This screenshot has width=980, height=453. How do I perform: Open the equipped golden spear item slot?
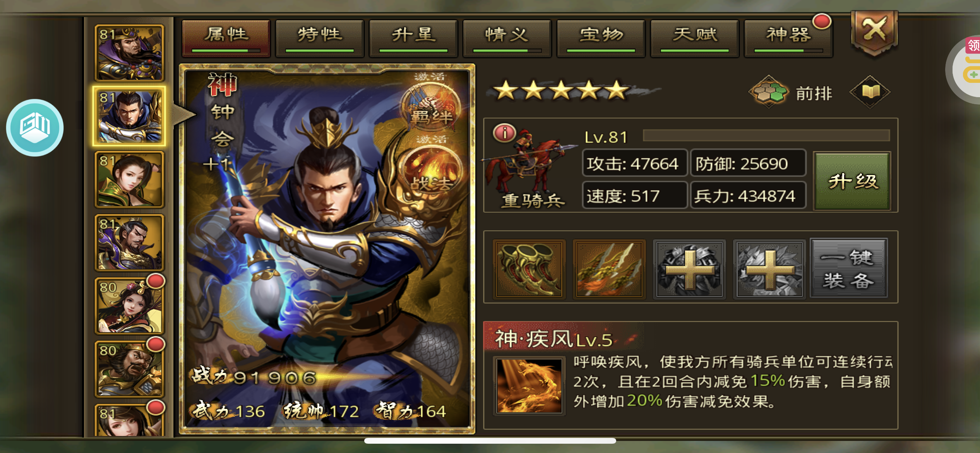[609, 269]
